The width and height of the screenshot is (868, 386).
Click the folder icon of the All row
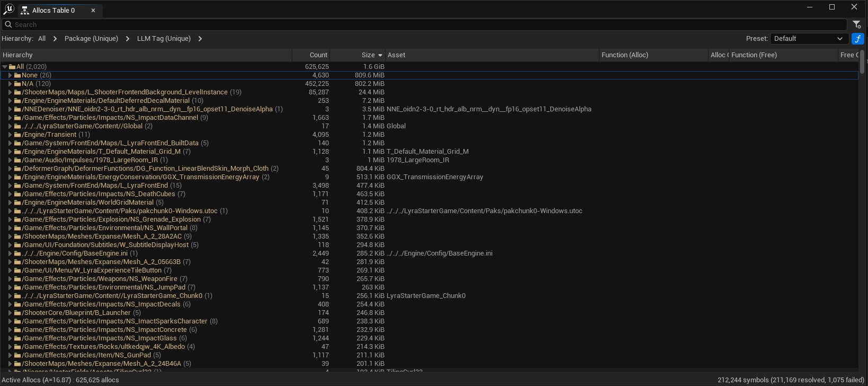(x=12, y=67)
